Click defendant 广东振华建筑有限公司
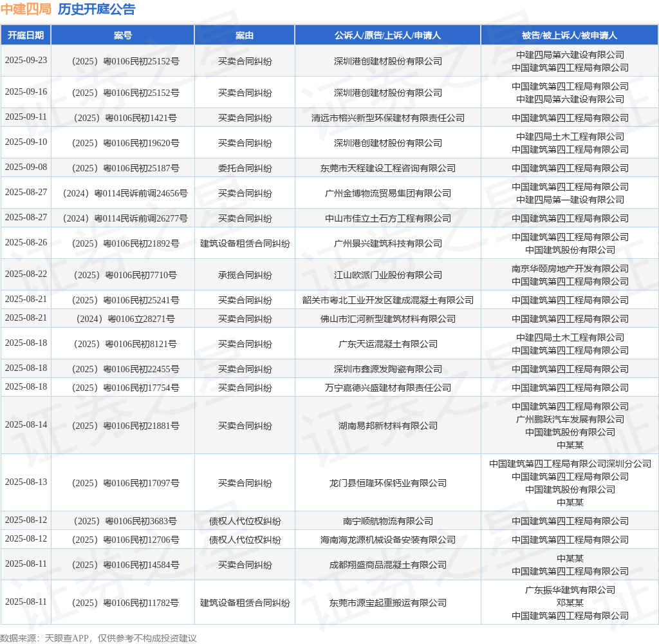This screenshot has height=644, width=659. click(x=570, y=590)
